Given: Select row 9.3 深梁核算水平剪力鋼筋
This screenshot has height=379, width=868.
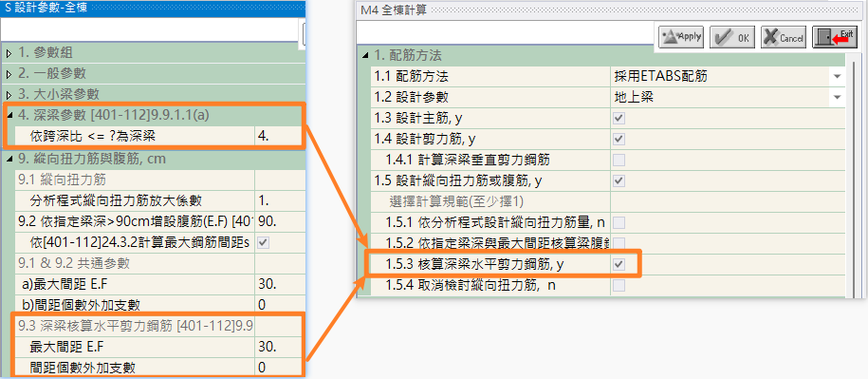Looking at the screenshot, I should [x=135, y=326].
